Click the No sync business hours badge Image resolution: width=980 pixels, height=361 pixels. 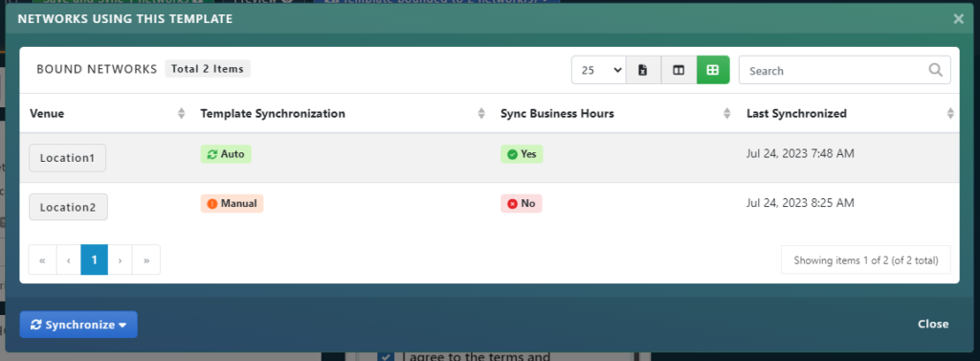pos(522,203)
